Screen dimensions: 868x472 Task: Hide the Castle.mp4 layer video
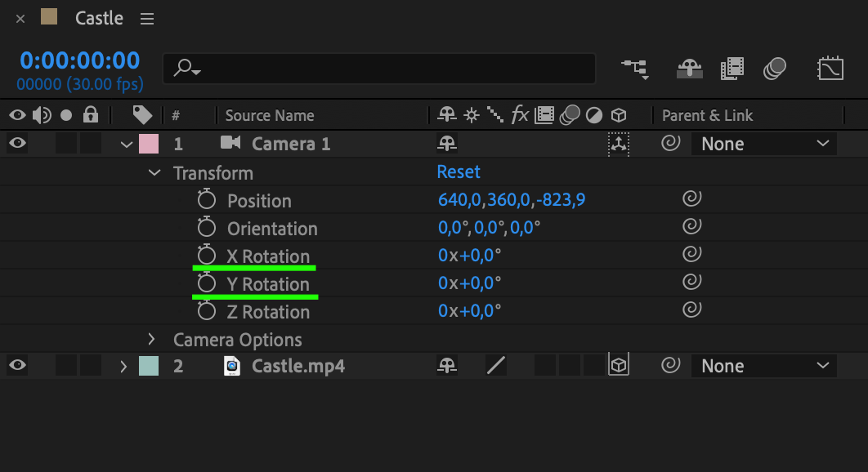[x=17, y=366]
